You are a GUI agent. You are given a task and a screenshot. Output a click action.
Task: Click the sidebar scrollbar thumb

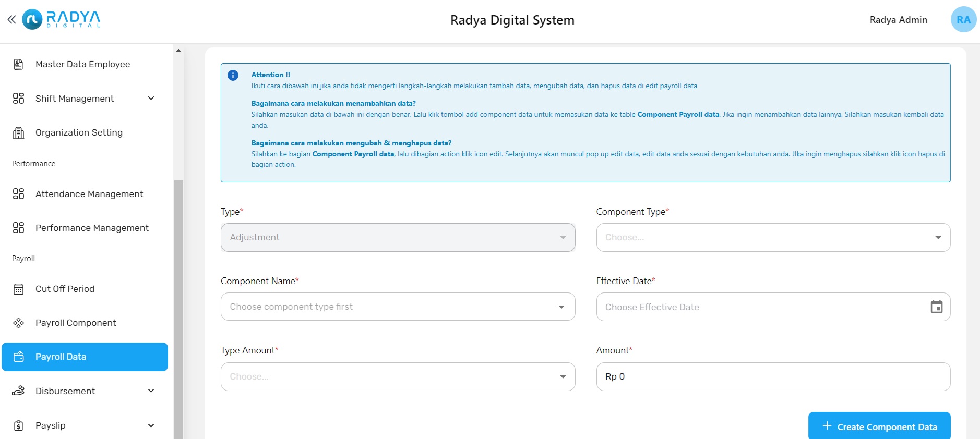pyautogui.click(x=178, y=310)
